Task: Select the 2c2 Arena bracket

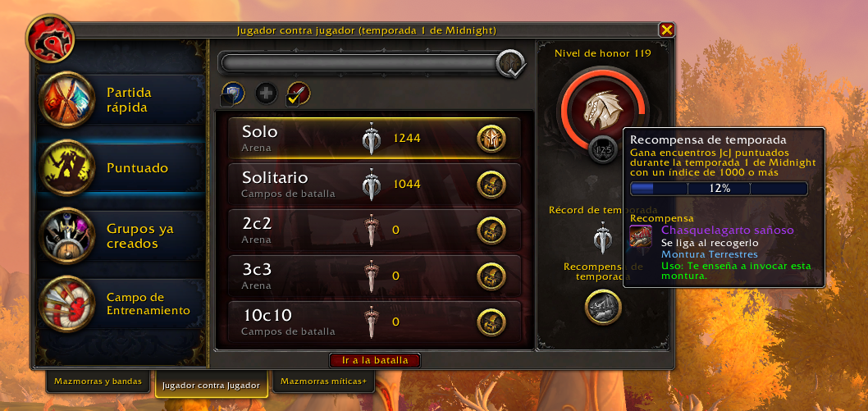Action: (x=375, y=230)
